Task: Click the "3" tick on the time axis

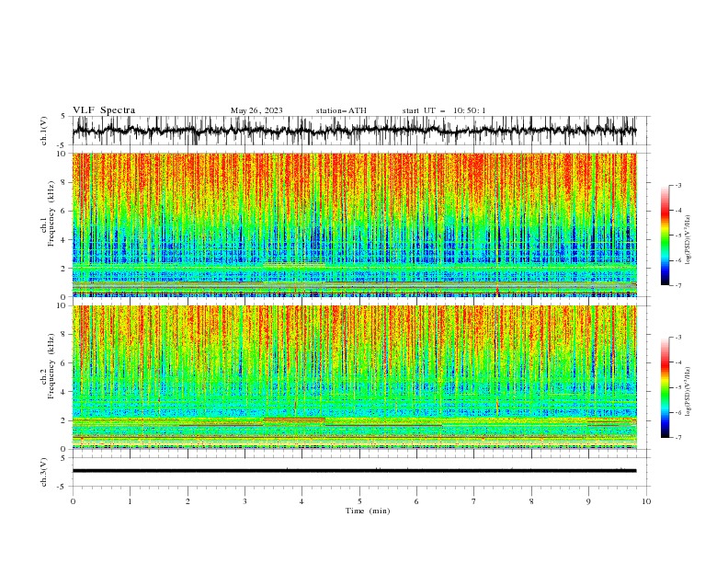Action: [245, 501]
